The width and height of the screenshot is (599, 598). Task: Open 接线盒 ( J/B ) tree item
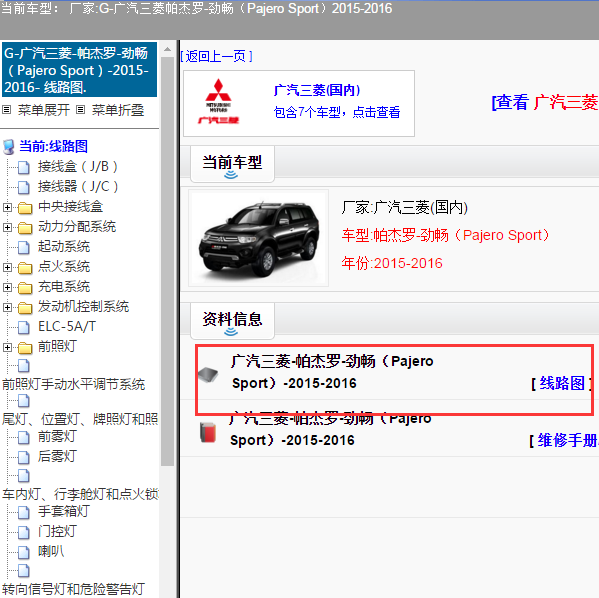78,166
